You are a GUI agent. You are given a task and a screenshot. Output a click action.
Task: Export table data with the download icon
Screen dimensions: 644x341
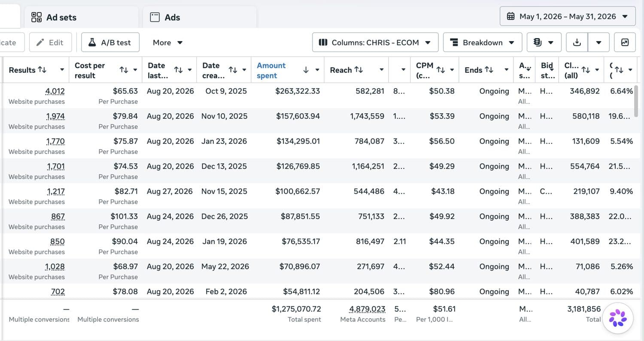pos(577,42)
